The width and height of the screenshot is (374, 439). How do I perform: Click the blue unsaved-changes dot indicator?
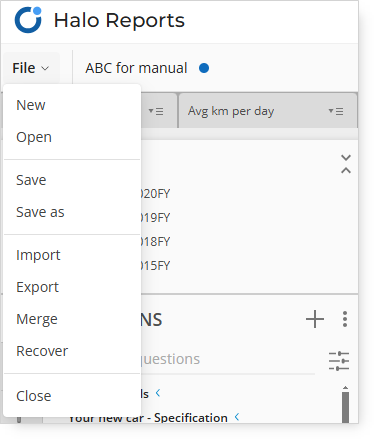[x=204, y=68]
